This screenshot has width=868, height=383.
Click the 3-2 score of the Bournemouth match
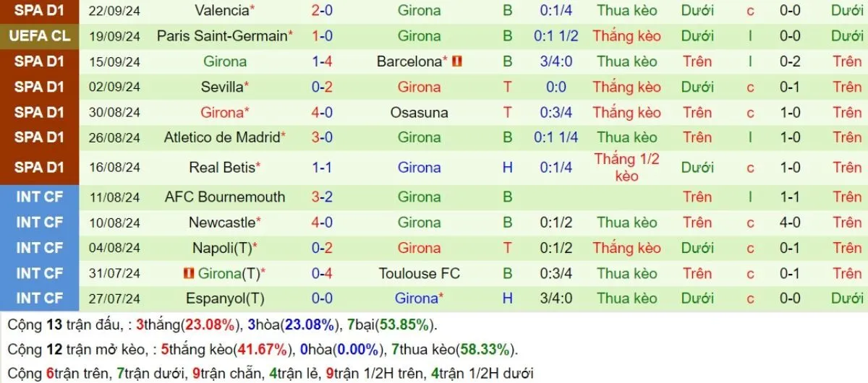(x=322, y=197)
